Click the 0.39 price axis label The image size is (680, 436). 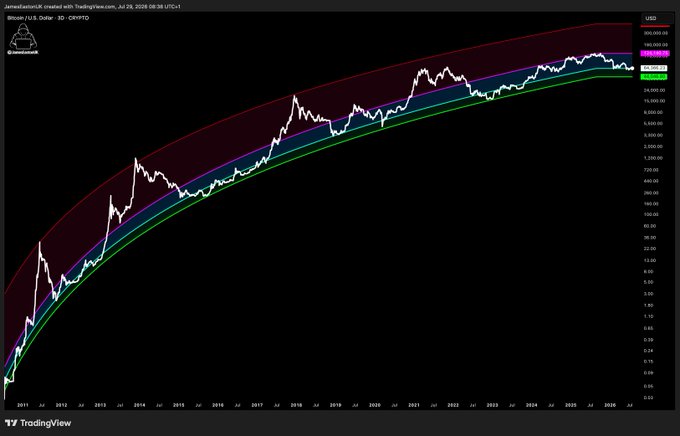click(649, 340)
